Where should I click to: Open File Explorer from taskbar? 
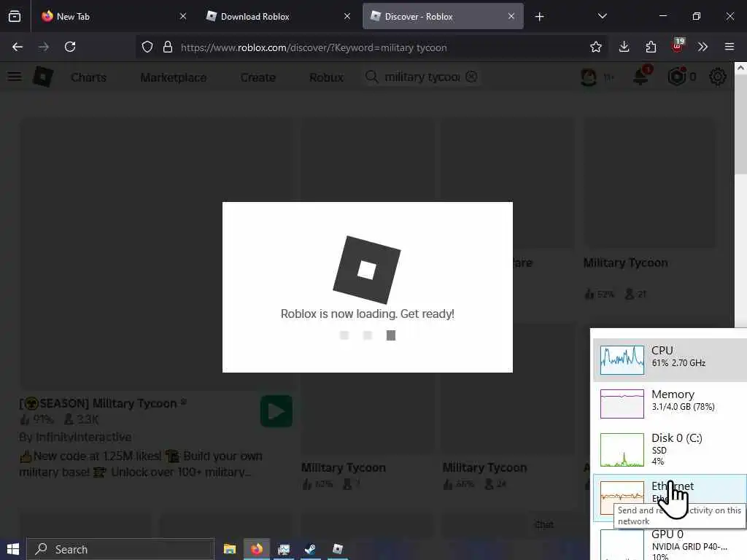[x=230, y=549]
